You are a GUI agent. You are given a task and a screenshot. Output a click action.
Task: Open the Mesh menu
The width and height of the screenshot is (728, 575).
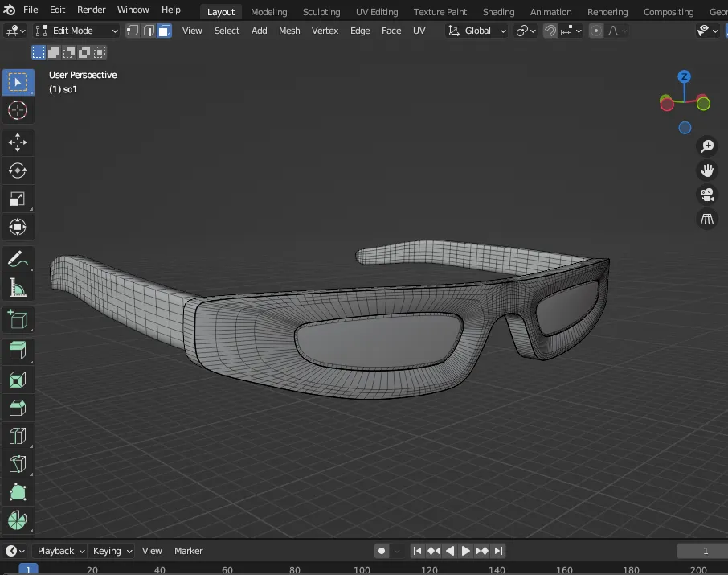(289, 31)
